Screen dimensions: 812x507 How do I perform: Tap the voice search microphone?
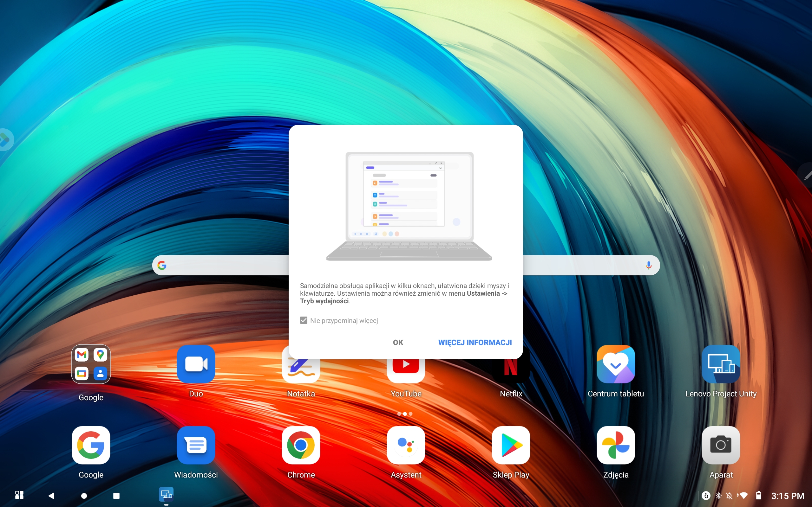pyautogui.click(x=649, y=265)
